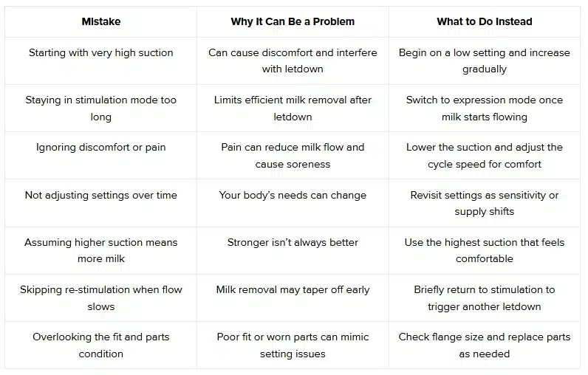Select the "Ignoring discomfort or pain" cell
The image size is (588, 375).
point(100,148)
